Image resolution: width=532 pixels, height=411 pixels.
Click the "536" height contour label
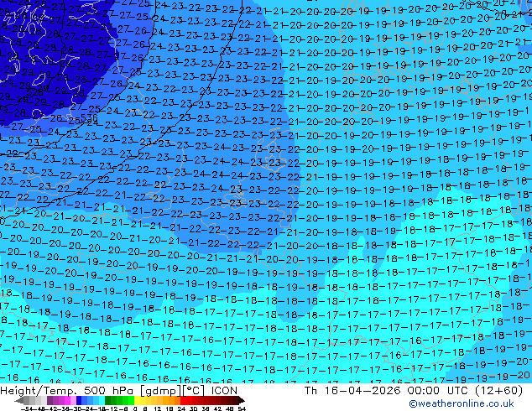click(89, 118)
